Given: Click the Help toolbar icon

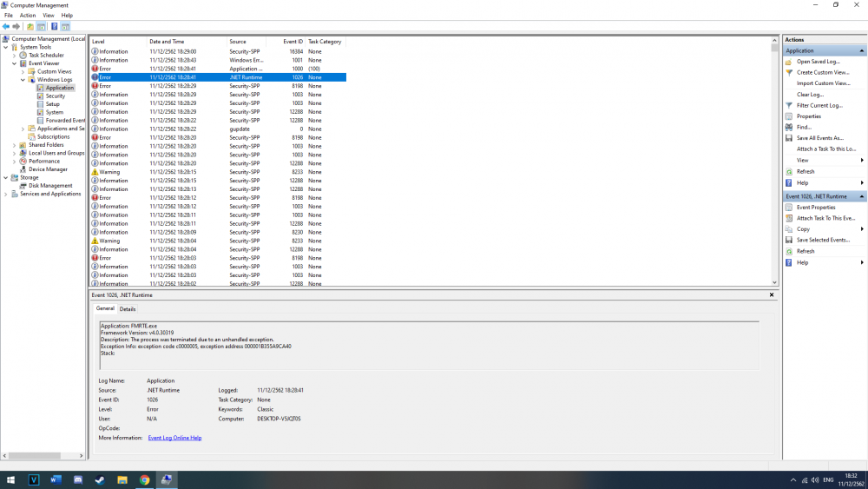Looking at the screenshot, I should coord(54,27).
